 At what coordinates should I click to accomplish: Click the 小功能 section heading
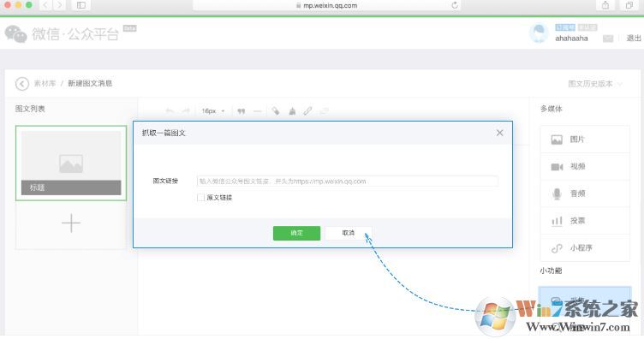[551, 271]
